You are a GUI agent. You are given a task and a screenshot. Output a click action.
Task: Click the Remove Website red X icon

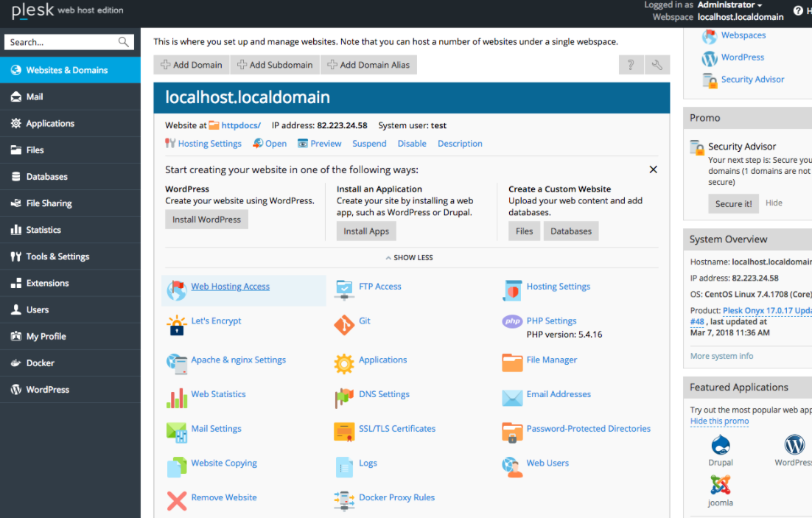point(177,501)
